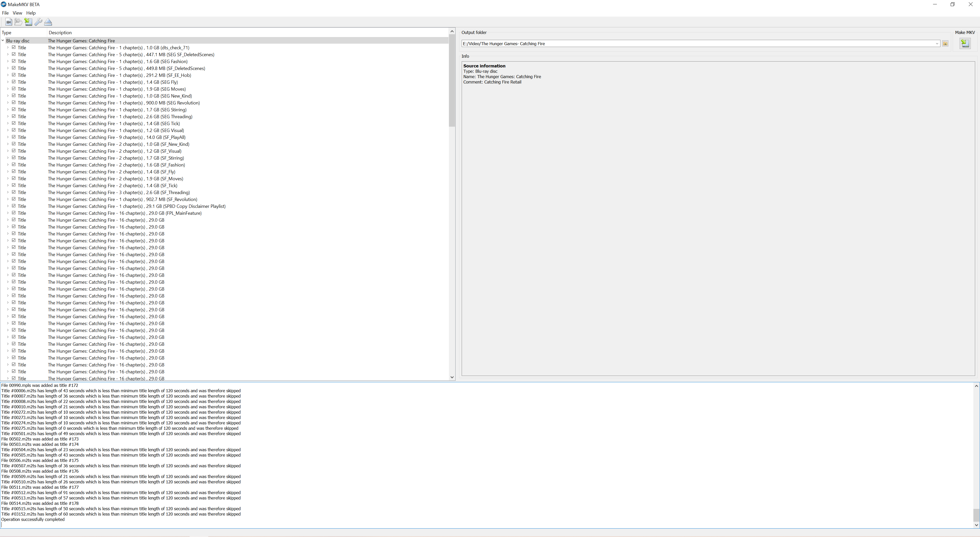Uncheck the SF_PlayAll 14.0 GB title checkbox
Screen dimensions: 980x537
click(x=14, y=137)
